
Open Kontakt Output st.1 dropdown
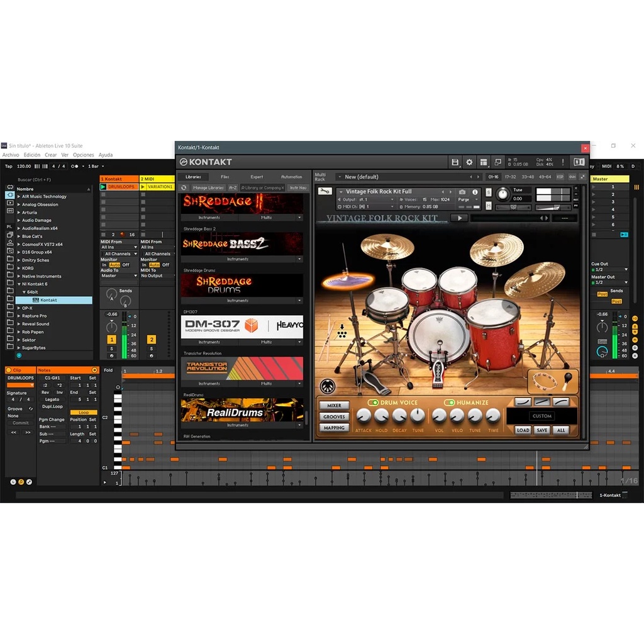[x=367, y=199]
